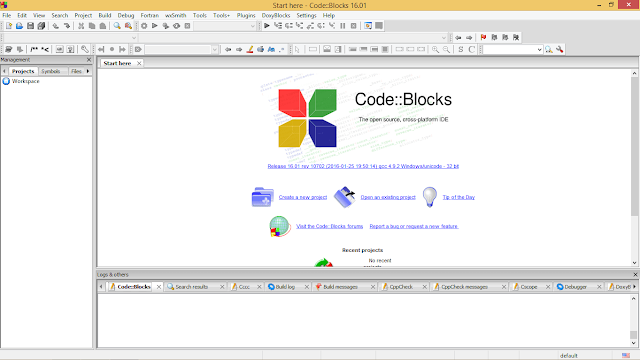Click the Rebuild toolbar icon
Screen dimensions: 640x360
tap(176, 26)
